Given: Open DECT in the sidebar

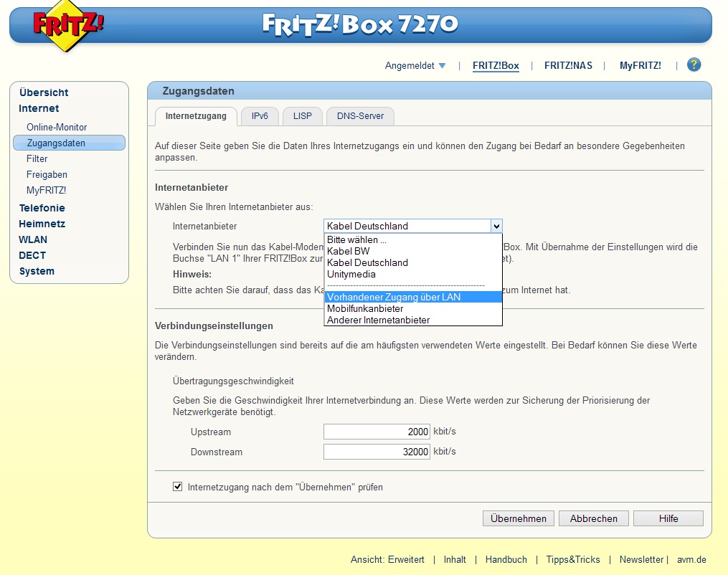Looking at the screenshot, I should pos(32,255).
